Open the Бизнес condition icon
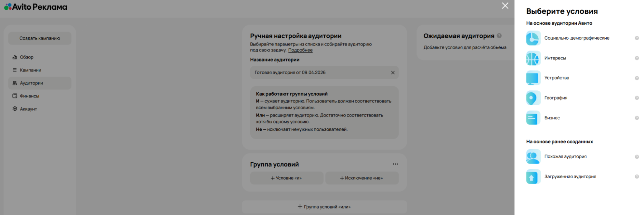 tap(533, 118)
